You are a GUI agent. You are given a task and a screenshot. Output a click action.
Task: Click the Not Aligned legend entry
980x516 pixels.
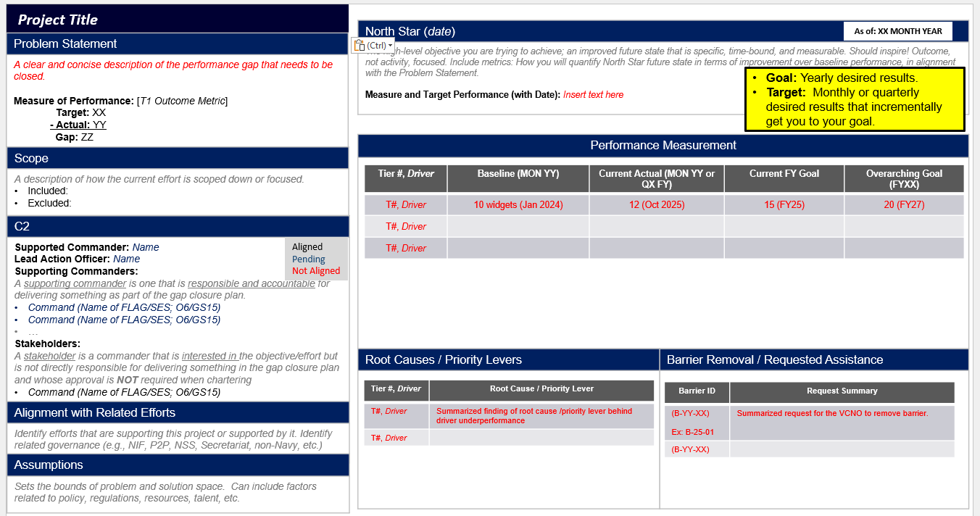316,270
